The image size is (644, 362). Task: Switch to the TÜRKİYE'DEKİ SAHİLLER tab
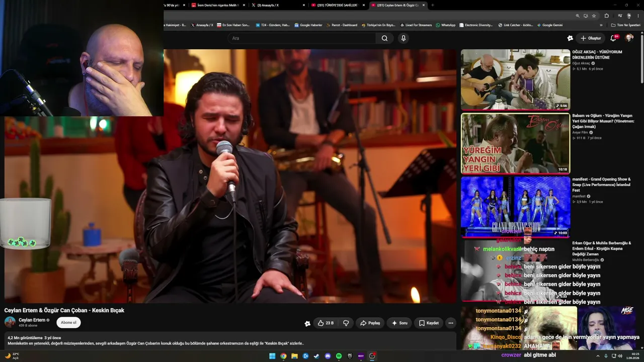338,5
